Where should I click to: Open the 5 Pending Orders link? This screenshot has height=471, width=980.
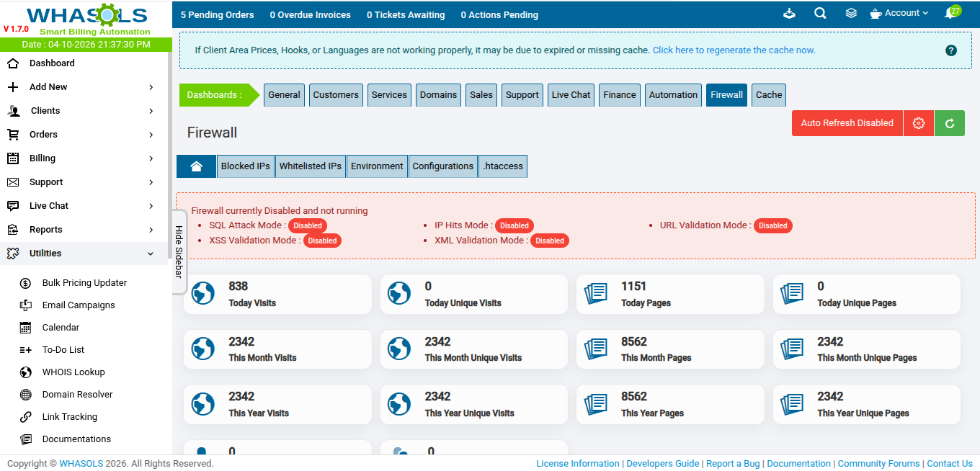pyautogui.click(x=217, y=14)
